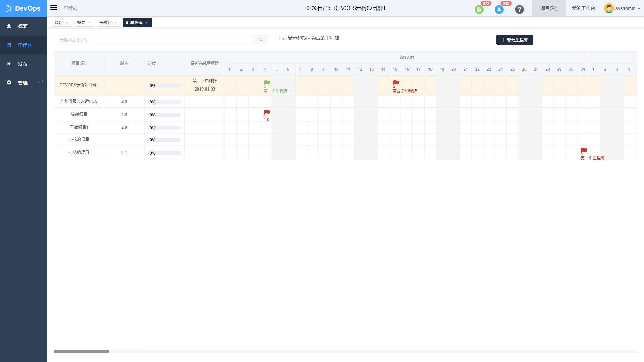Toggle the hamburger menu icon
The height and width of the screenshot is (362, 644).
pyautogui.click(x=54, y=8)
